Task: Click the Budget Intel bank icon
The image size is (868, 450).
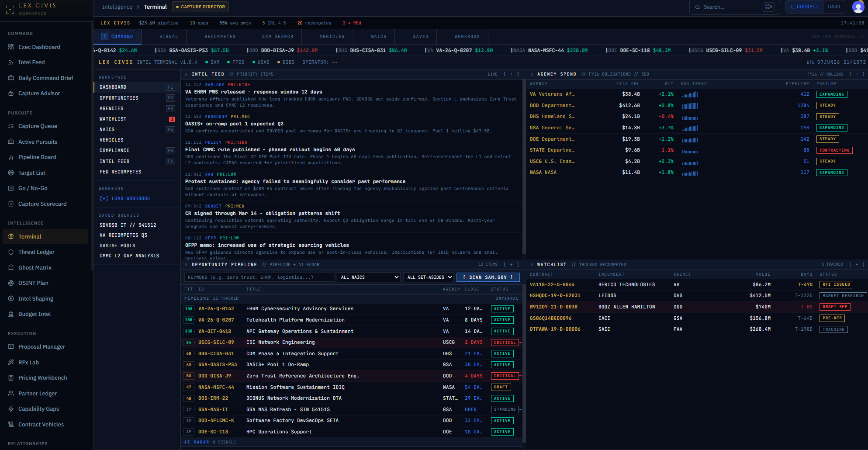Action: [11, 314]
